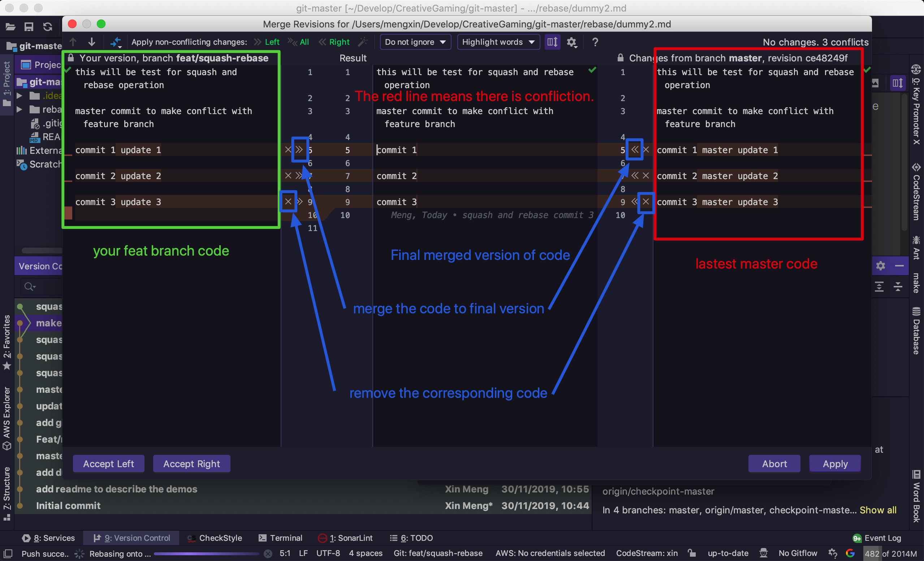Click the question mark help icon
Viewport: 924px width, 561px height.
click(x=595, y=42)
